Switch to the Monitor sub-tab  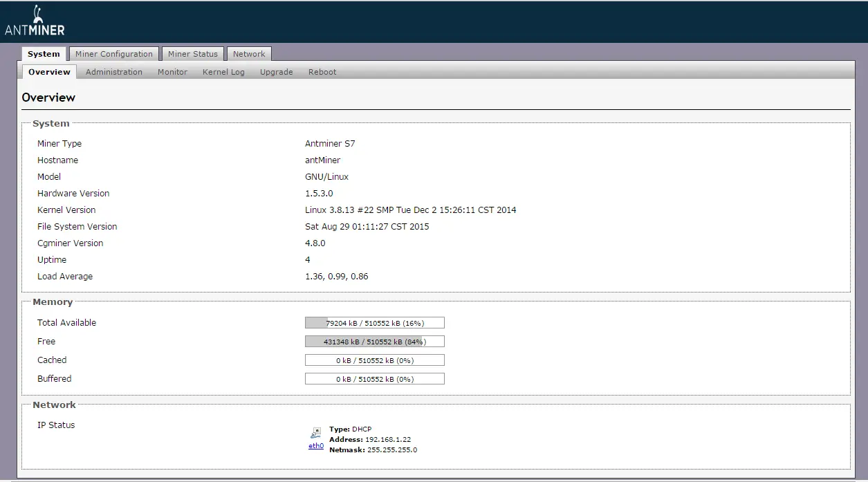coord(172,72)
